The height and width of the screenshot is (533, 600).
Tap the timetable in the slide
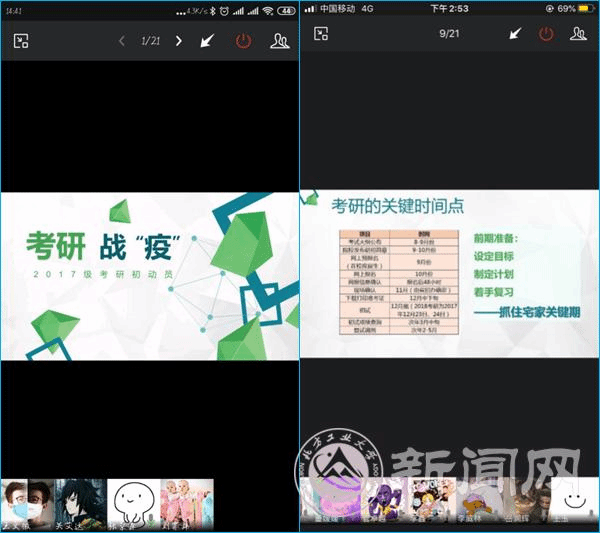(398, 282)
